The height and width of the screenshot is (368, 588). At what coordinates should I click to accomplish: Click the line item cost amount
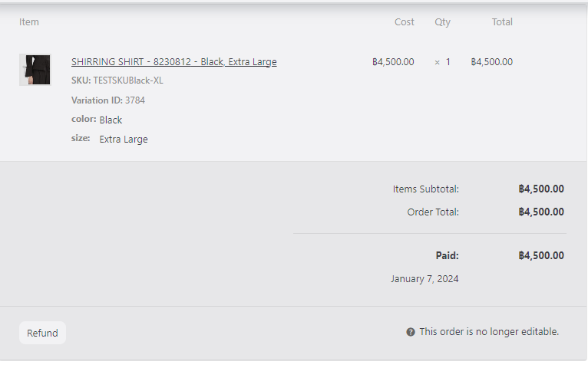393,62
